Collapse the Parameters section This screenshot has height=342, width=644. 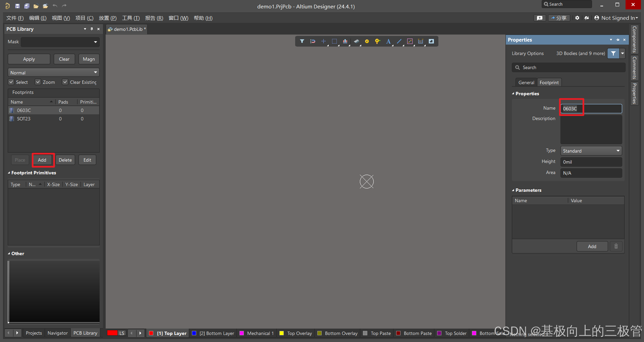513,190
